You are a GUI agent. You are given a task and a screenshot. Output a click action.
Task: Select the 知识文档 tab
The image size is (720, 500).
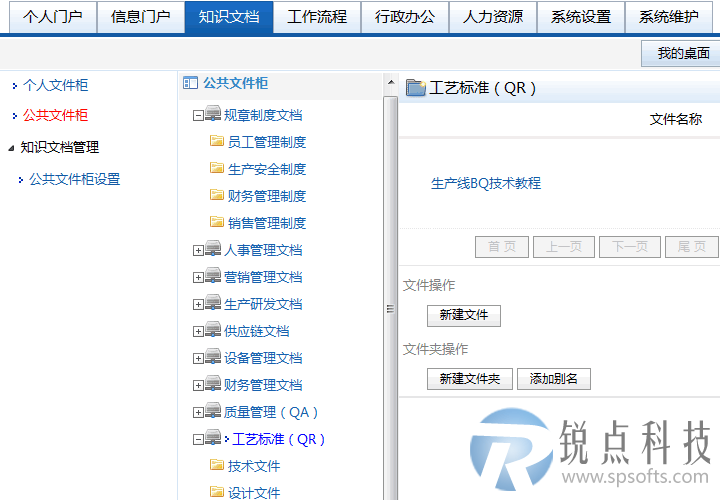tap(229, 17)
